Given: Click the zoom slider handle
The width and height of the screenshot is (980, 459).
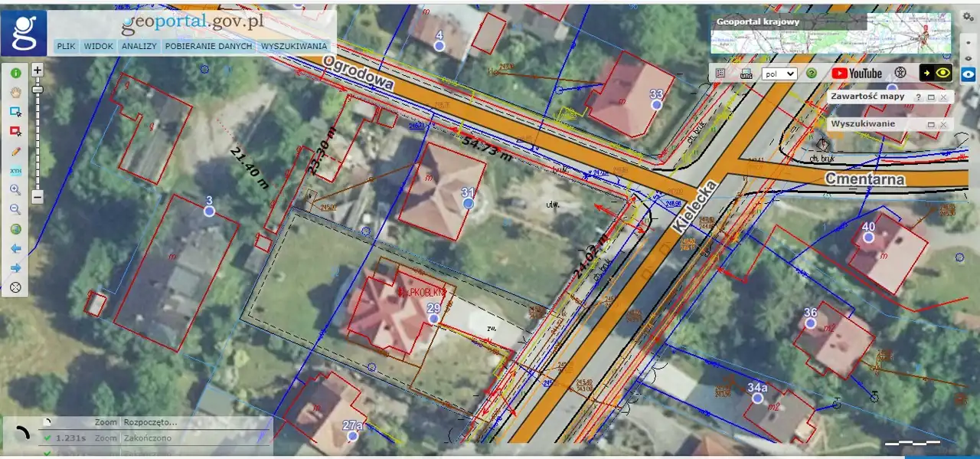Looking at the screenshot, I should click(x=38, y=89).
